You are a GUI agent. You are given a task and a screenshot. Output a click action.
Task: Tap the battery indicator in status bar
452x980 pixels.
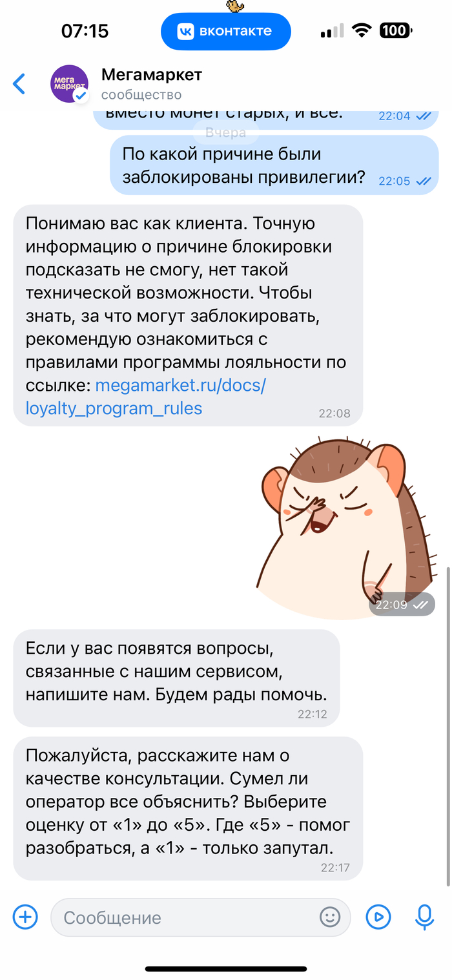pyautogui.click(x=394, y=30)
